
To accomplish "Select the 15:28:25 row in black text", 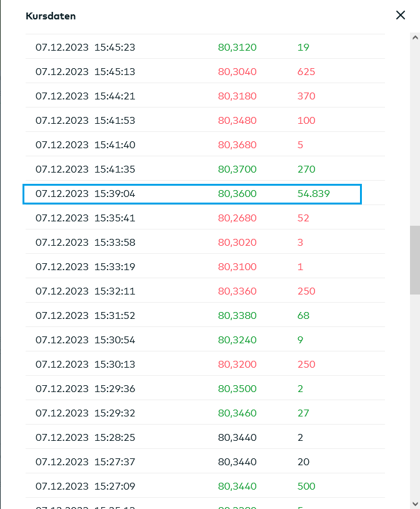I will pyautogui.click(x=192, y=437).
